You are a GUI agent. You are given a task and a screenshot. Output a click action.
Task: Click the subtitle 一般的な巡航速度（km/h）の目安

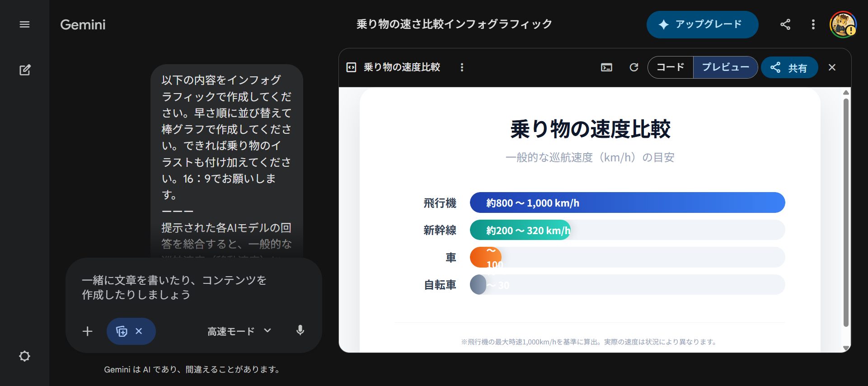(x=590, y=157)
